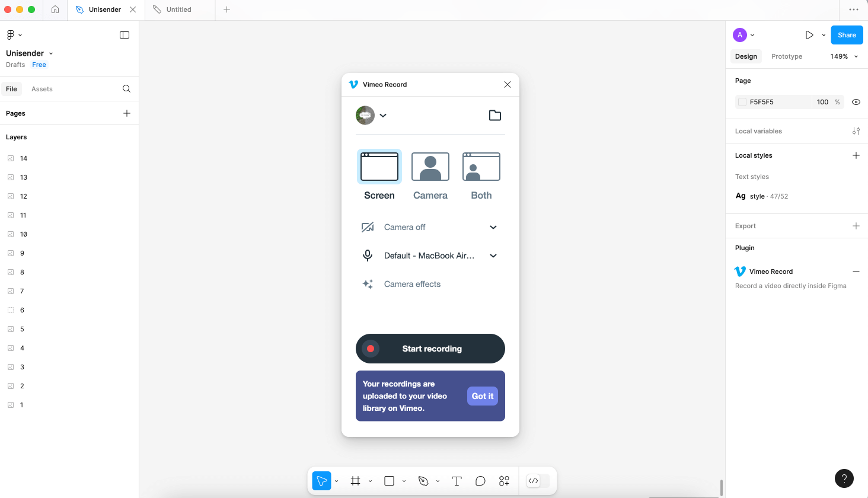Toggle Dev Mode switch
The width and height of the screenshot is (868, 498).
(538, 481)
